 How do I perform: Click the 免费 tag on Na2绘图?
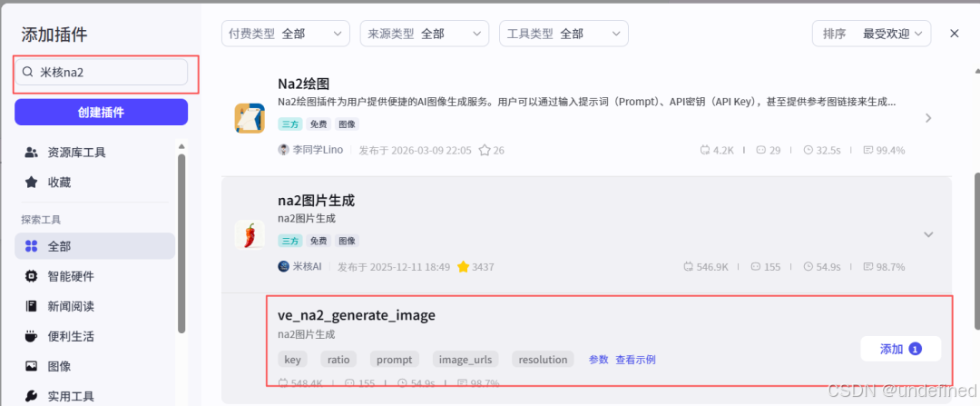[x=318, y=124]
